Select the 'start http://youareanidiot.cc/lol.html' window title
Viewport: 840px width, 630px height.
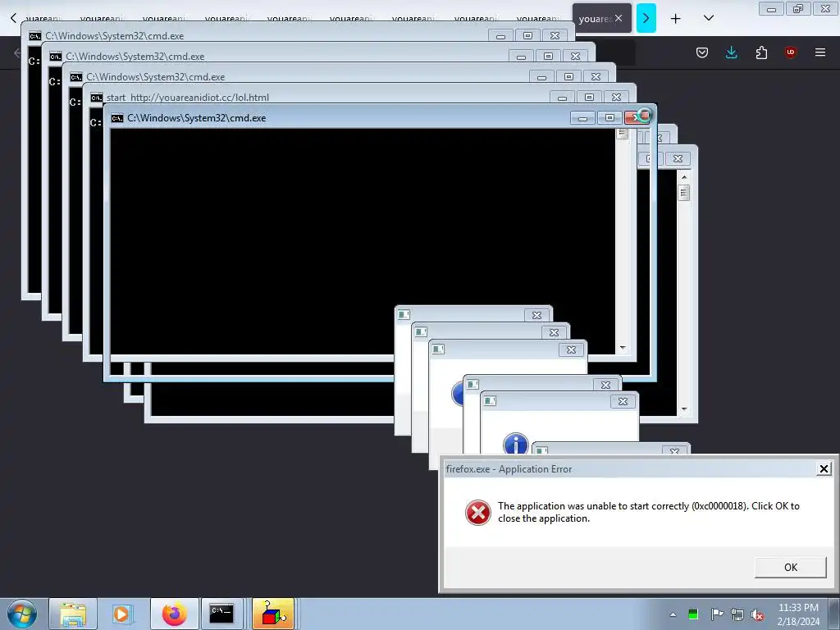click(x=188, y=98)
